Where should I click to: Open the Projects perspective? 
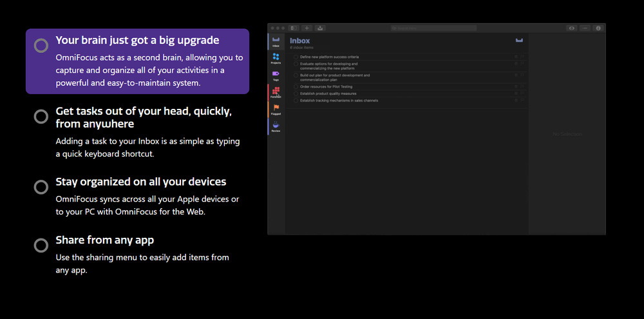click(276, 59)
